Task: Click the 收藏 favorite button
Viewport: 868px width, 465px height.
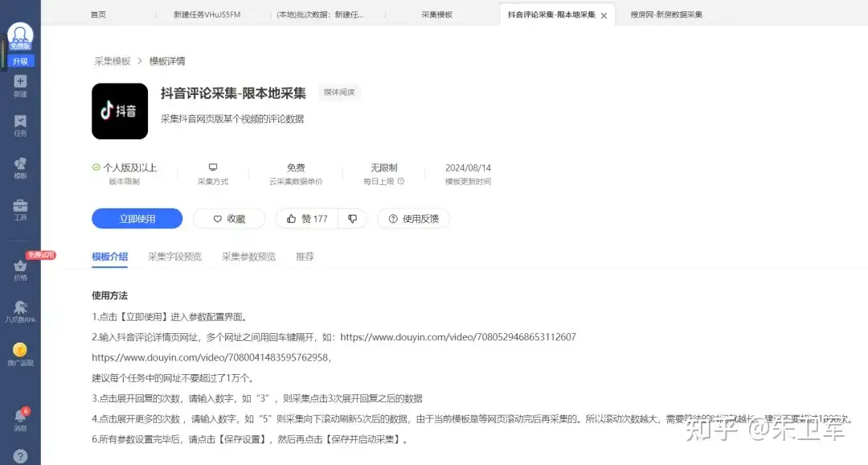Action: coord(229,218)
